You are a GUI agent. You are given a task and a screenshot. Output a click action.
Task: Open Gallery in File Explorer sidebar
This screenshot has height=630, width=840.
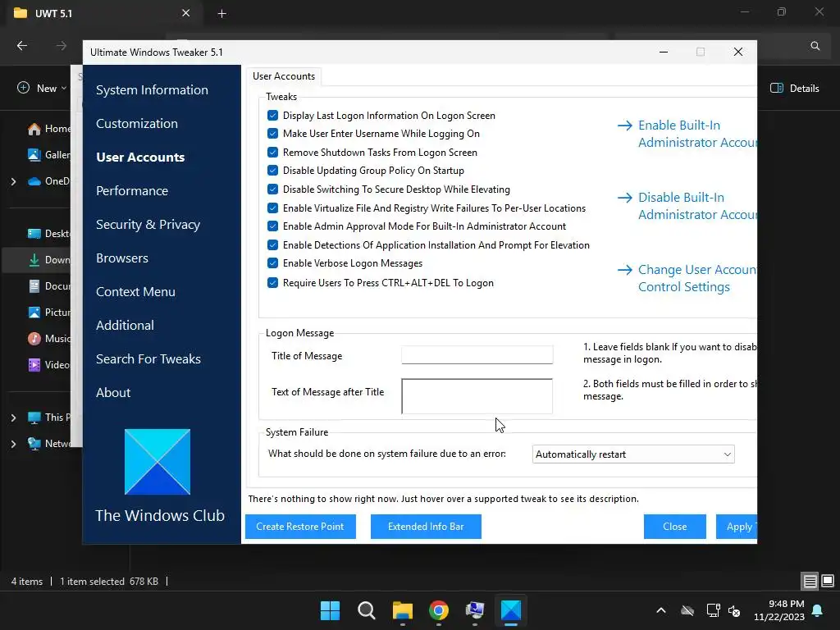coord(49,155)
